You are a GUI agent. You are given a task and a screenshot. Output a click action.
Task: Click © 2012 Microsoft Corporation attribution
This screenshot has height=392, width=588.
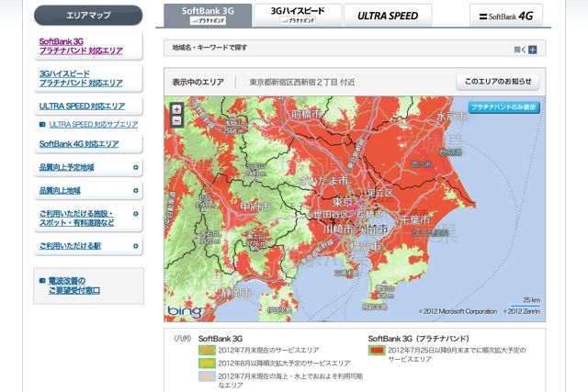tap(458, 311)
